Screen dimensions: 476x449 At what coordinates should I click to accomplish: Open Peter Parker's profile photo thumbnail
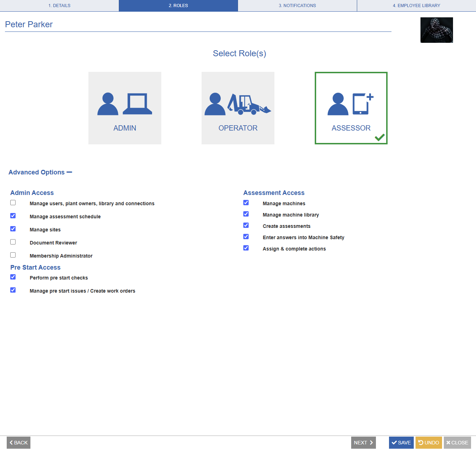[x=436, y=30]
